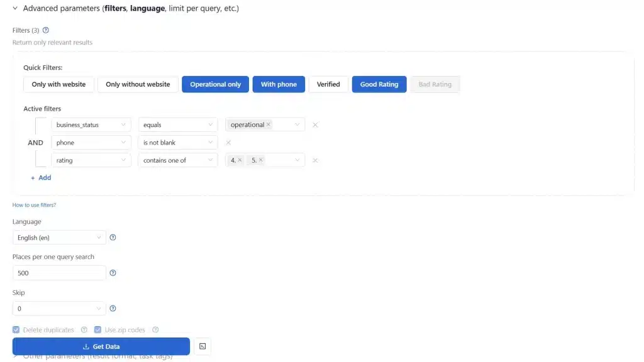Image resolution: width=644 pixels, height=362 pixels.
Task: Remove the 4. rating tag chip
Action: [239, 160]
